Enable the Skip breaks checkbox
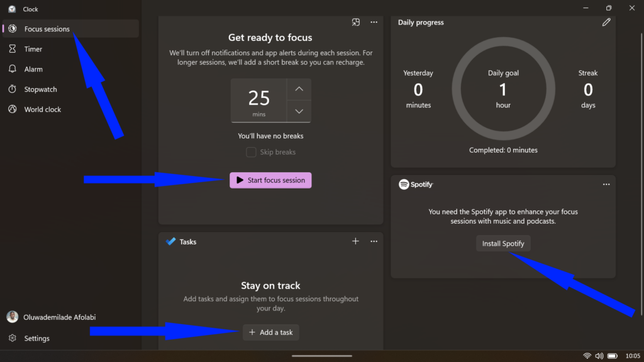The width and height of the screenshot is (644, 362). tap(251, 151)
